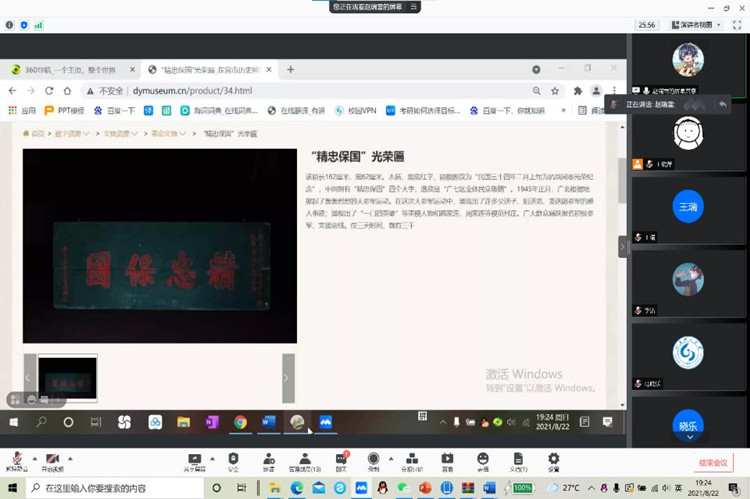Open a new browser tab with plus
Image resolution: width=750 pixels, height=499 pixels.
[x=291, y=70]
